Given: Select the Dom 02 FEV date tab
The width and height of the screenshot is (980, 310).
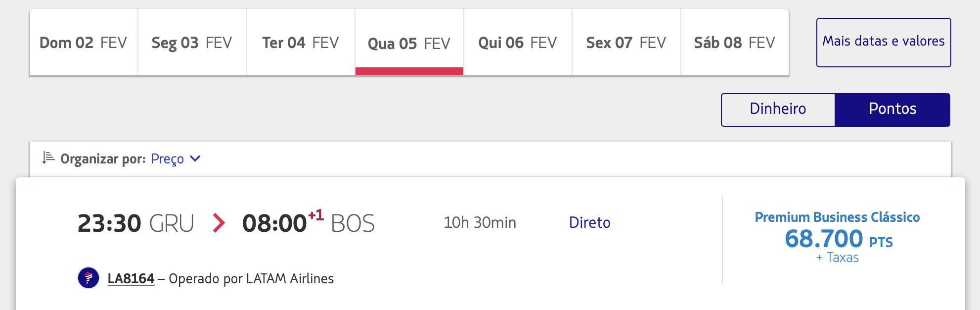Looking at the screenshot, I should pyautogui.click(x=84, y=43).
